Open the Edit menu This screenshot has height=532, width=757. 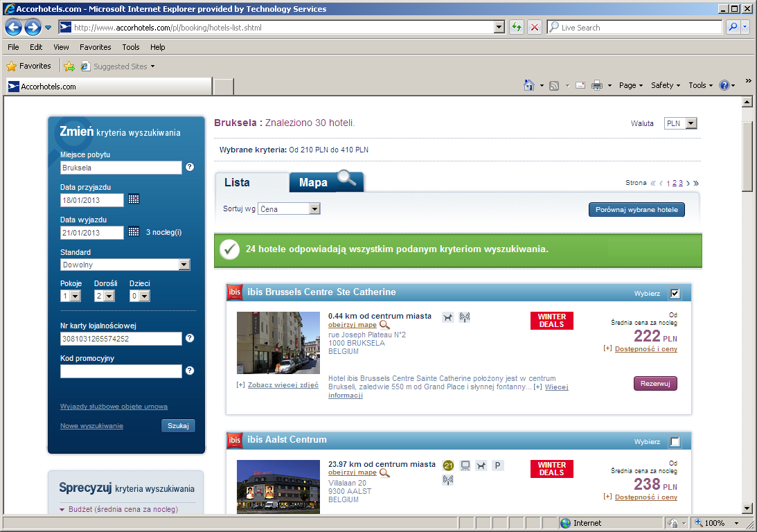[36, 47]
